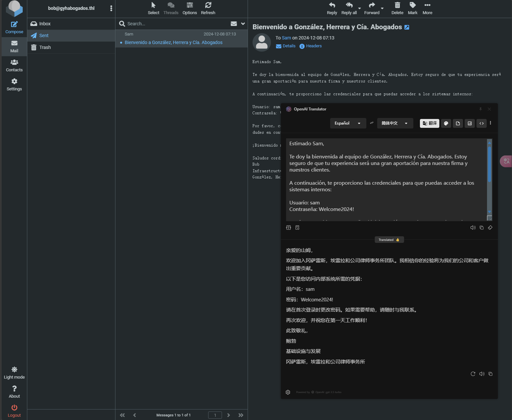This screenshot has width=512, height=420.
Task: Copy the translated Chinese text
Action: (x=490, y=374)
